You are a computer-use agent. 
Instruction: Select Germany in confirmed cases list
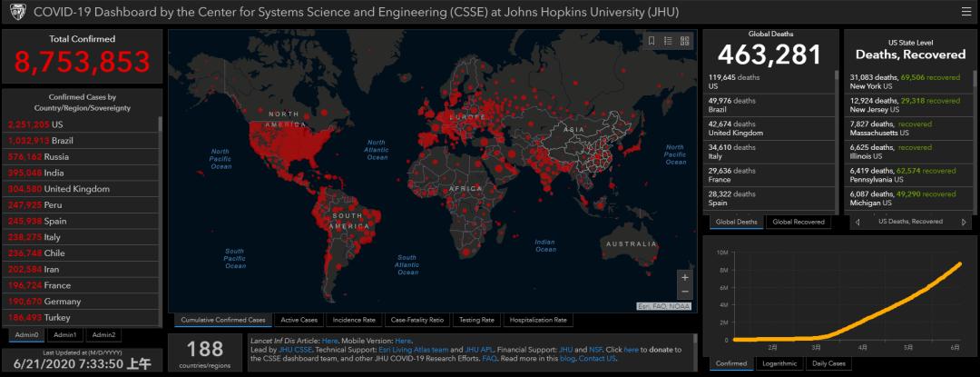point(81,302)
